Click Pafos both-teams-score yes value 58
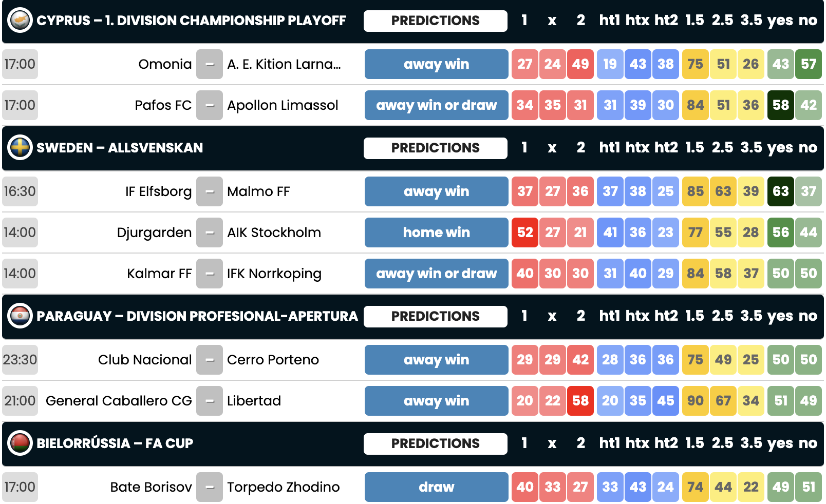 (781, 105)
